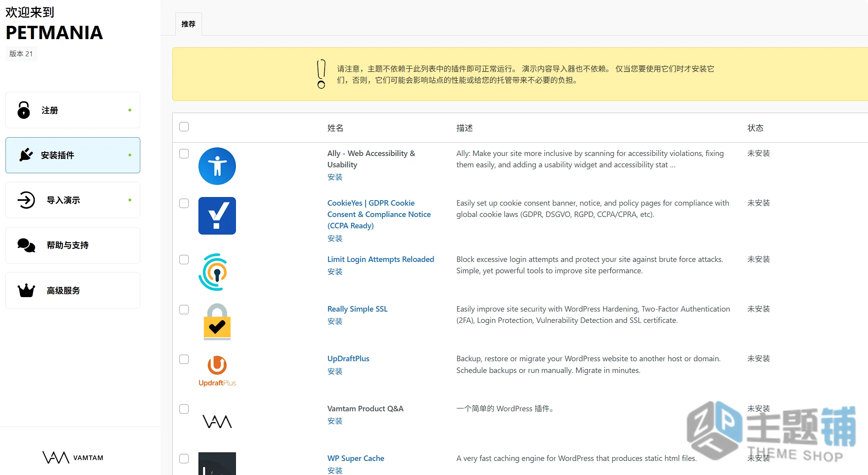Click the CookieYes plugin icon
This screenshot has height=475, width=868.
coord(217,216)
